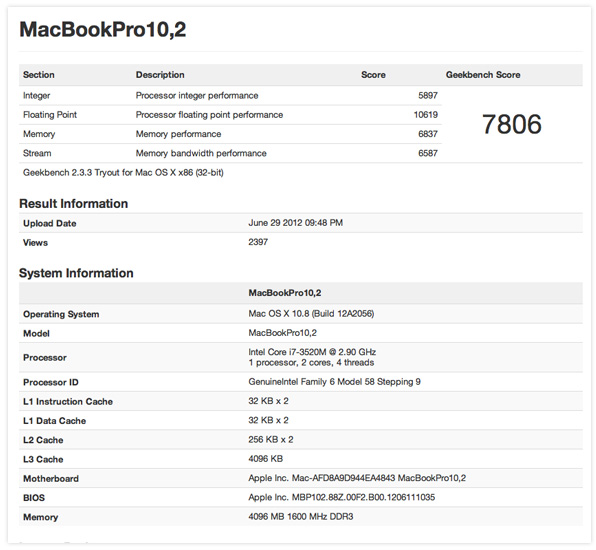Screen dimensions: 596x550
Task: Select the L1 Instruction Cache label
Action: coord(68,402)
